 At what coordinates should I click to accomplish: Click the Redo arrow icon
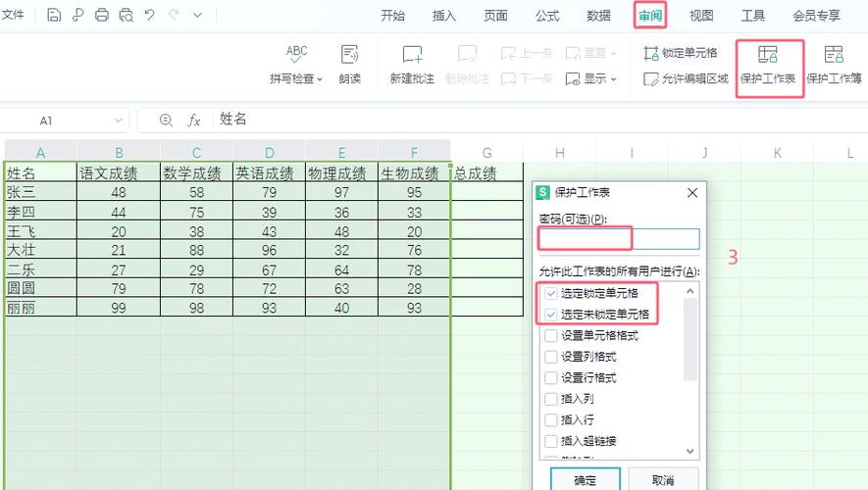174,15
